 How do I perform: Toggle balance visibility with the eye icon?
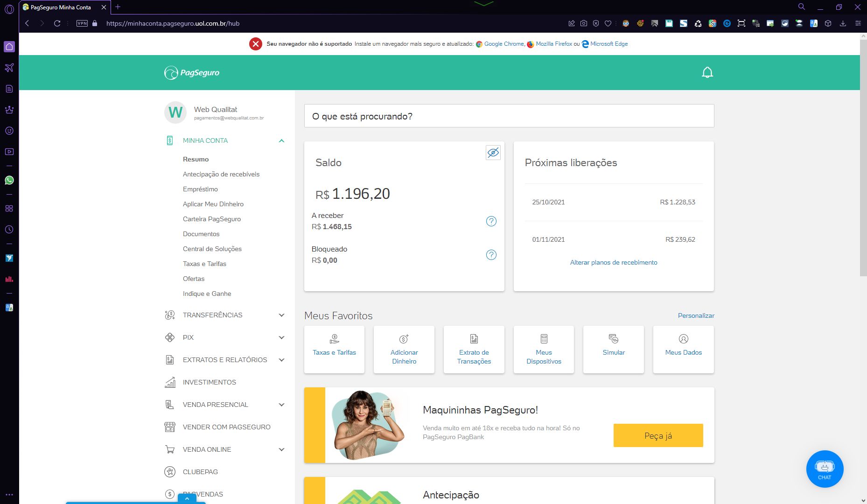[493, 153]
